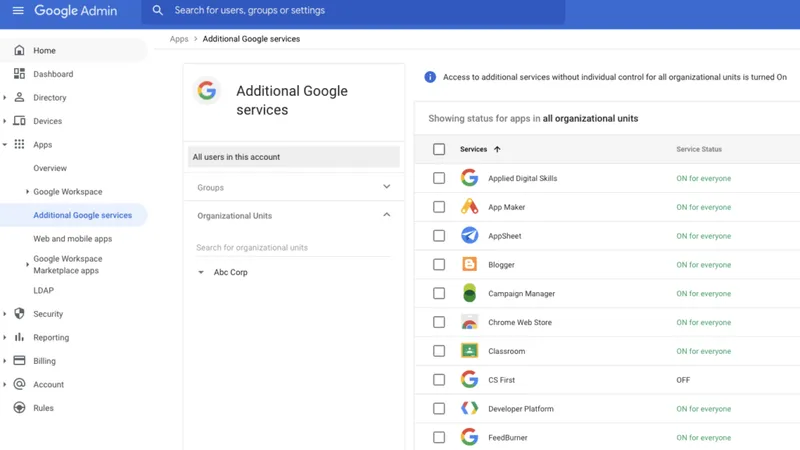Click the search magnifier icon
Viewport: 800px width, 450px height.
(x=158, y=10)
